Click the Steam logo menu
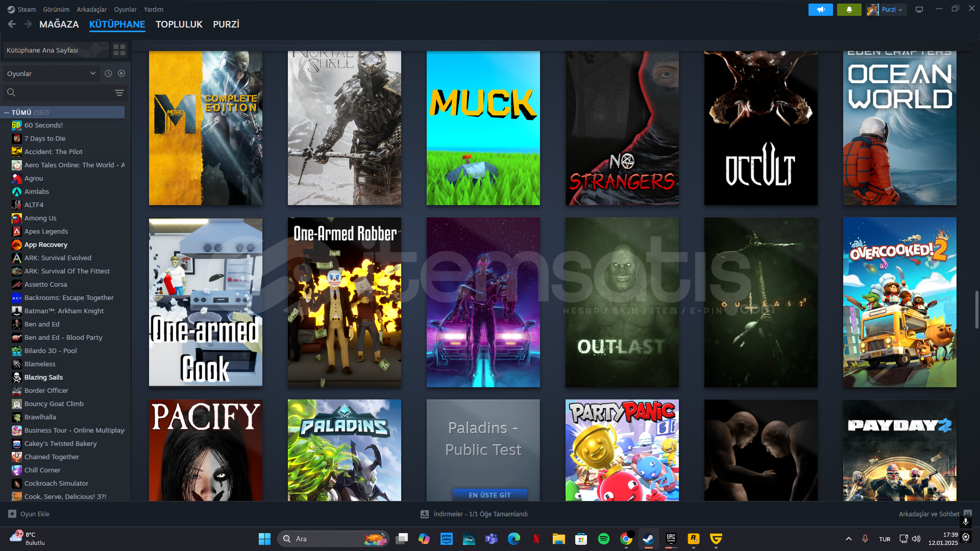 [21, 9]
